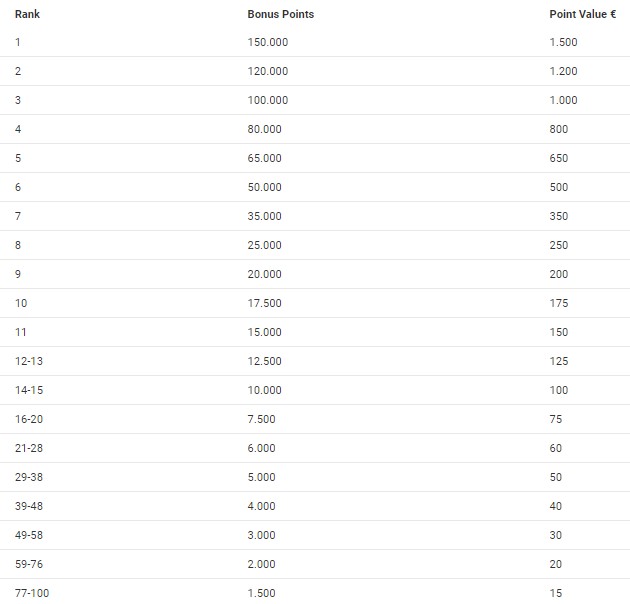Select the 39-48 rank range
This screenshot has height=604, width=630.
pyautogui.click(x=29, y=506)
